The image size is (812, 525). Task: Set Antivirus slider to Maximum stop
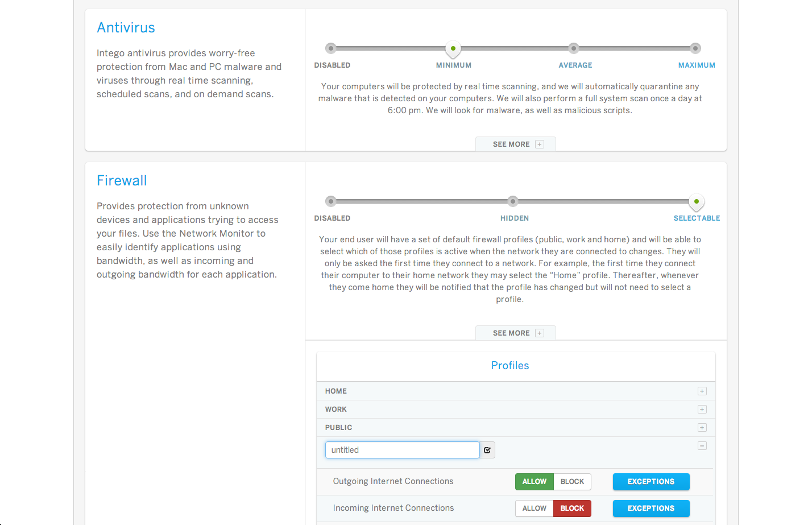[695, 48]
